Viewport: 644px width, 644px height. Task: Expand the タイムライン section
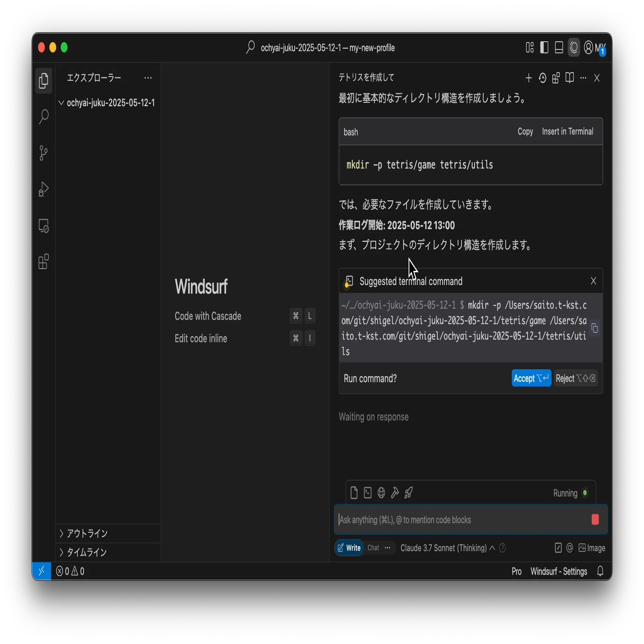[x=108, y=552]
